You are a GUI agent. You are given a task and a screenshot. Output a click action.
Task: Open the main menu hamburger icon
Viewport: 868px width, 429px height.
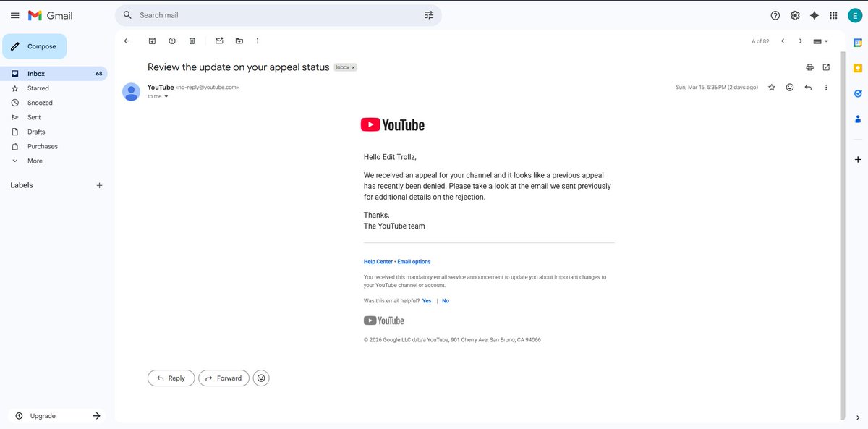click(14, 15)
